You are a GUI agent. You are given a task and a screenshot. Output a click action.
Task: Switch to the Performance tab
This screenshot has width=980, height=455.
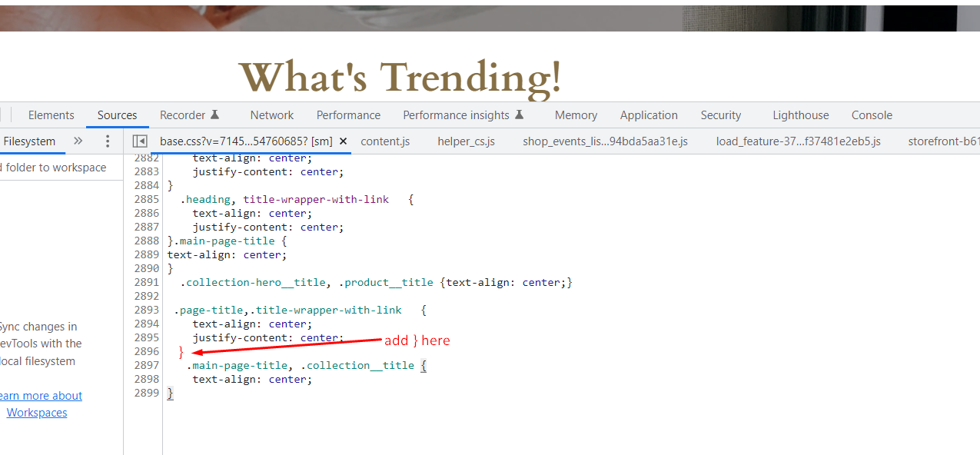[348, 115]
